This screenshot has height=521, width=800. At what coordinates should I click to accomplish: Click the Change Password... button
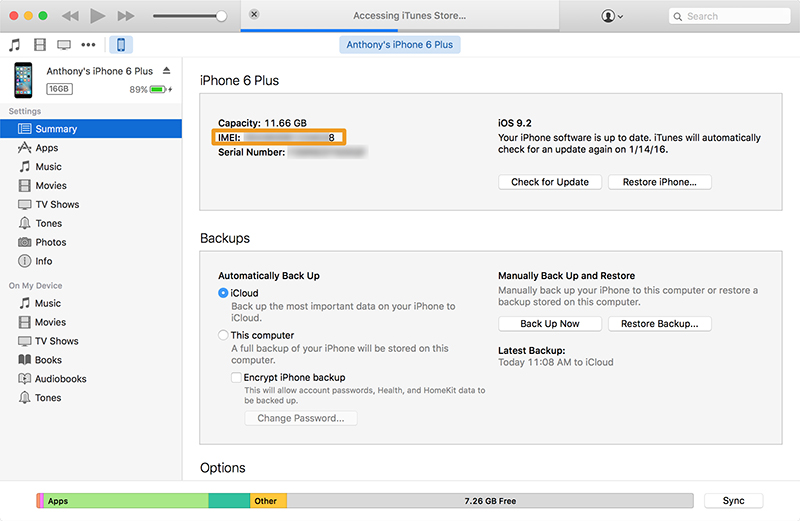(301, 418)
